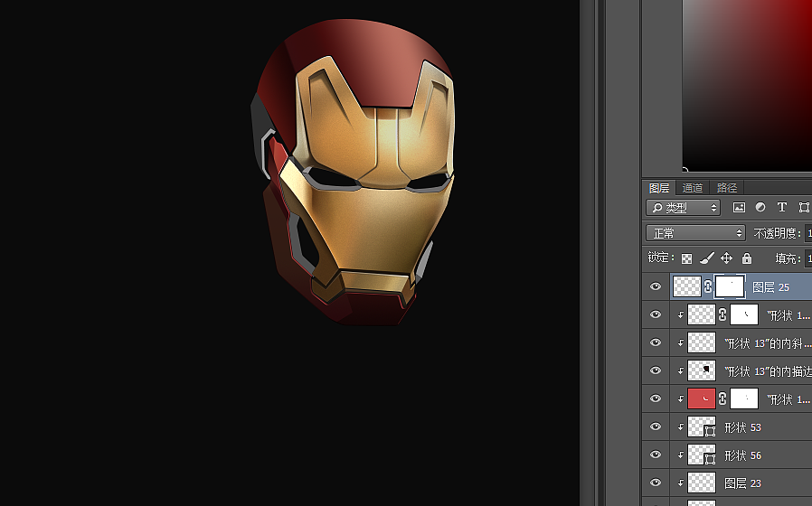Select layer name "形状 13"的内描边
The image size is (812, 506).
click(x=768, y=371)
